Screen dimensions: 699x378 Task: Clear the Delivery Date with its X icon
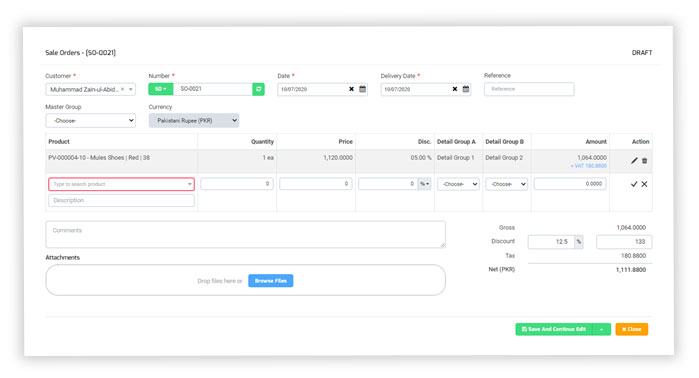pos(455,89)
